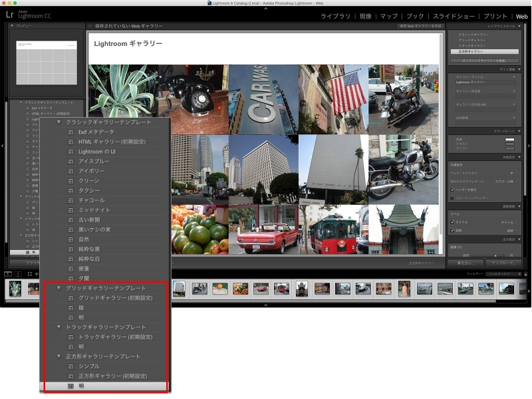Click the 書き出し button
The width and height of the screenshot is (532, 399).
pyautogui.click(x=464, y=263)
